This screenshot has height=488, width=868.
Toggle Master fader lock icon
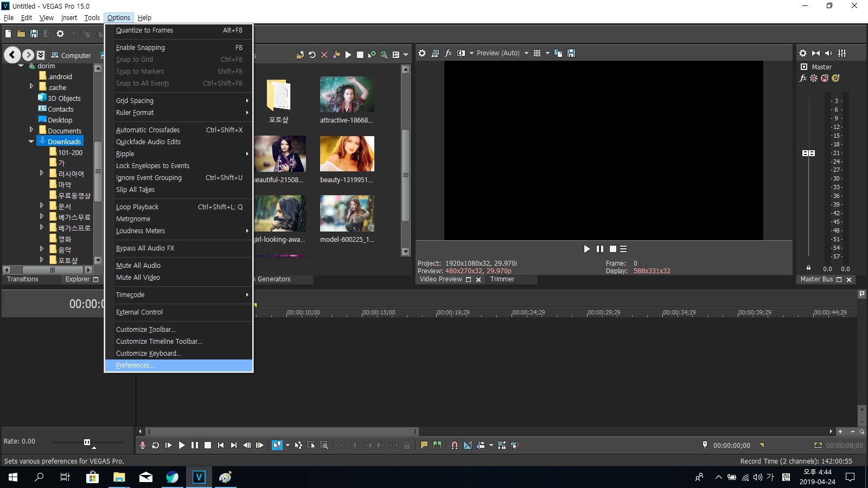[x=808, y=267]
